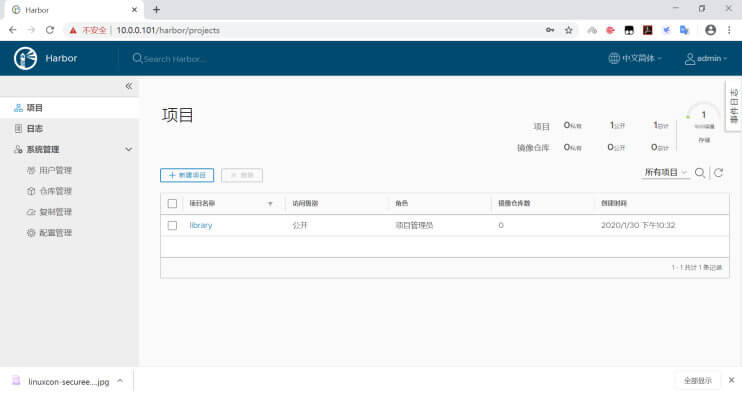Image resolution: width=742 pixels, height=394 pixels.
Task: Open the Chrome three-dot menu
Action: 729,30
